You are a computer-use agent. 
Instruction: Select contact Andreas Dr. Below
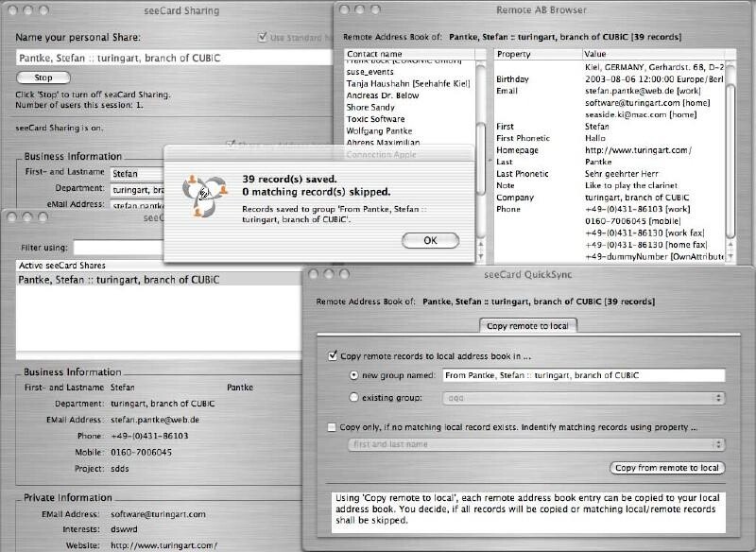(383, 95)
